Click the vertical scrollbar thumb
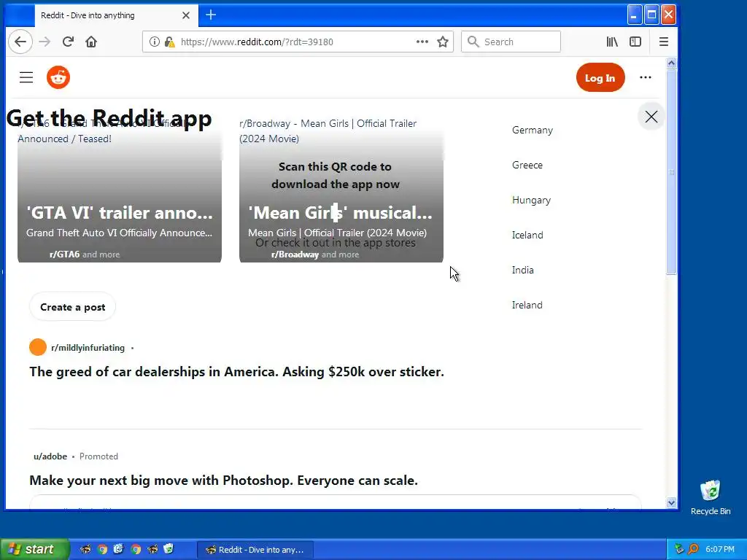This screenshot has width=747, height=560. (x=671, y=172)
